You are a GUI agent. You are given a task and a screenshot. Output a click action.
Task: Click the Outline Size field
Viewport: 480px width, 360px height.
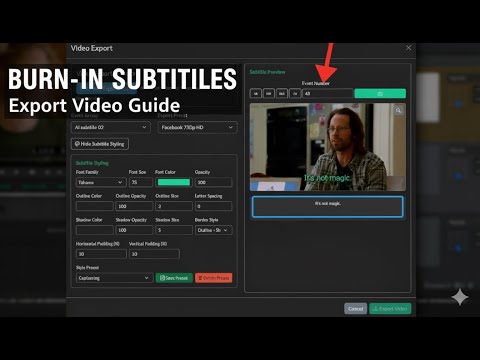[174, 206]
